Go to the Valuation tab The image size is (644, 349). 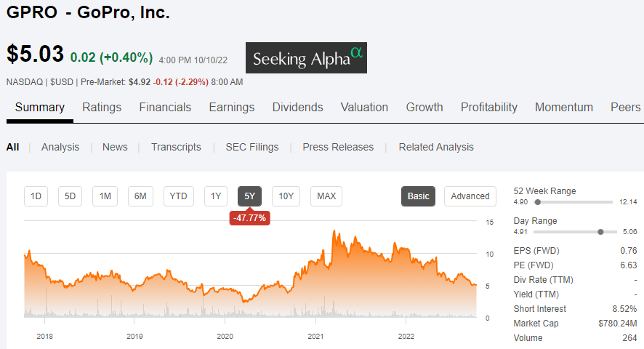[364, 107]
